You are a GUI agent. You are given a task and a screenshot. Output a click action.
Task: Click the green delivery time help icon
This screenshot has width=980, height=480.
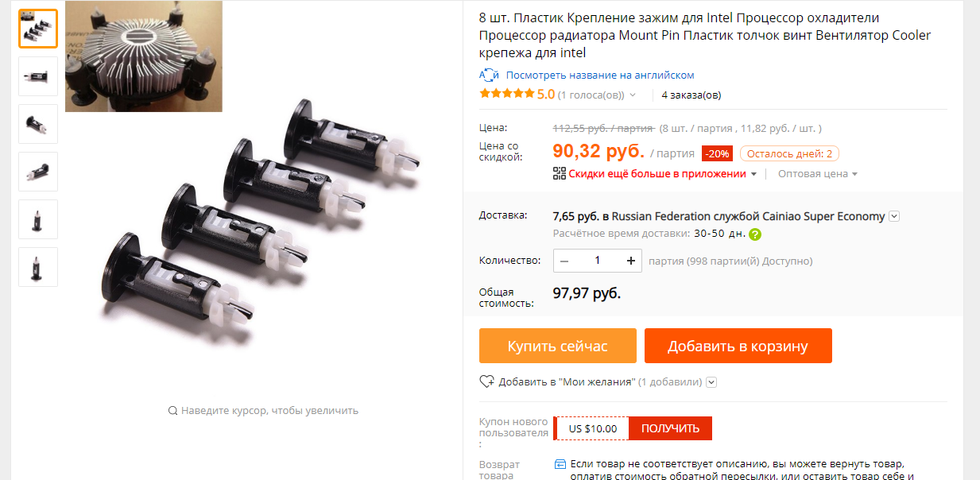pyautogui.click(x=755, y=234)
